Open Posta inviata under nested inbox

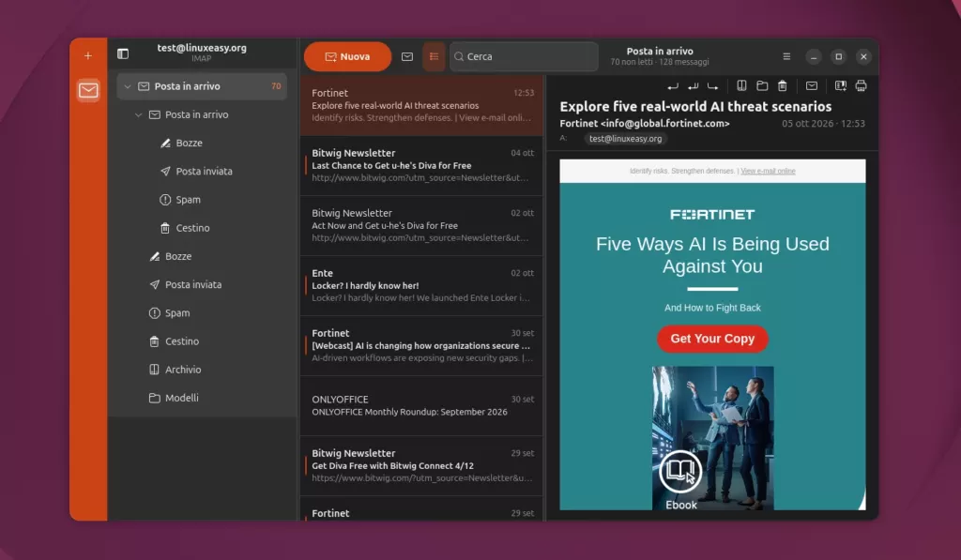202,171
